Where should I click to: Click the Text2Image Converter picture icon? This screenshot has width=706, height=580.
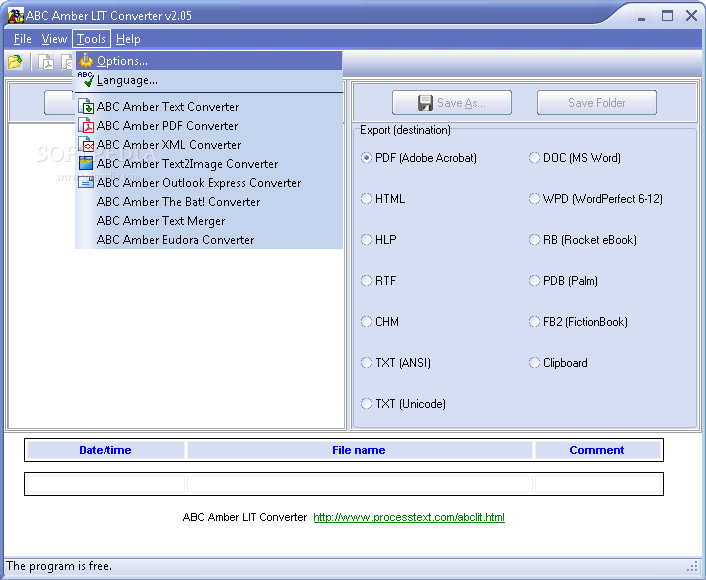pyautogui.click(x=86, y=163)
